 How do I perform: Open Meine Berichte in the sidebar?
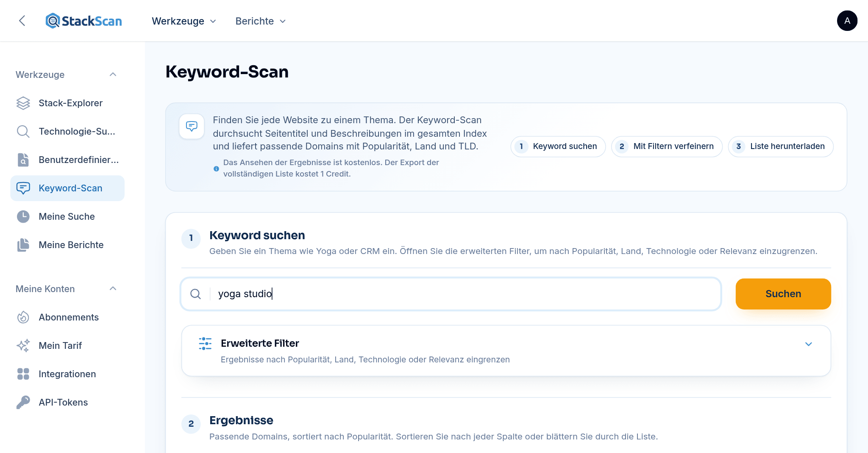click(67, 245)
